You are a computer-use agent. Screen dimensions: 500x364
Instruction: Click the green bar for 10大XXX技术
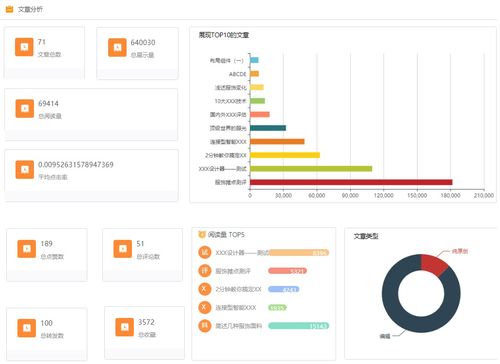coord(258,101)
